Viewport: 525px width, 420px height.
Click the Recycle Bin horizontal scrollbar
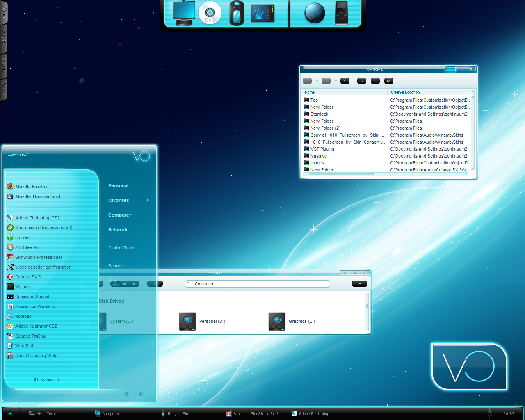tap(386, 174)
